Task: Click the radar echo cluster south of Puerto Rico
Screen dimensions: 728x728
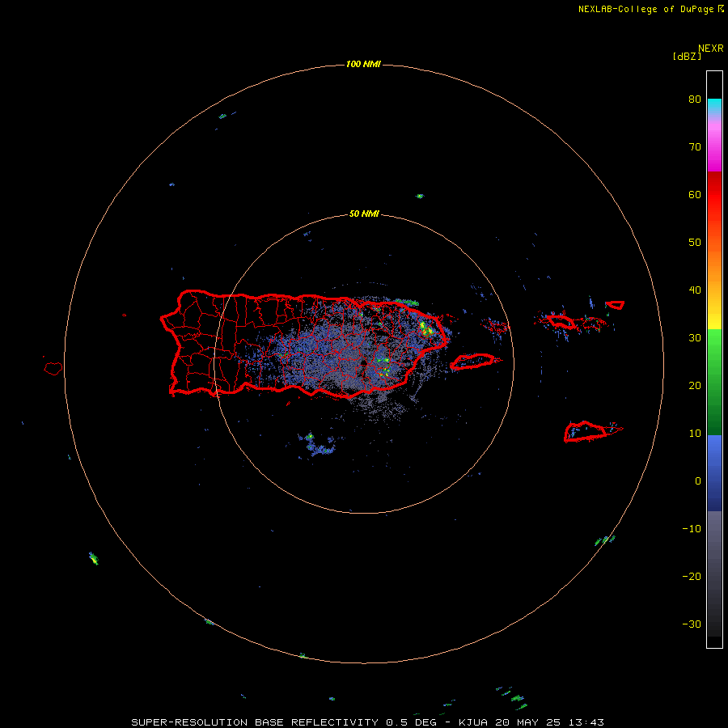Action: pyautogui.click(x=315, y=445)
